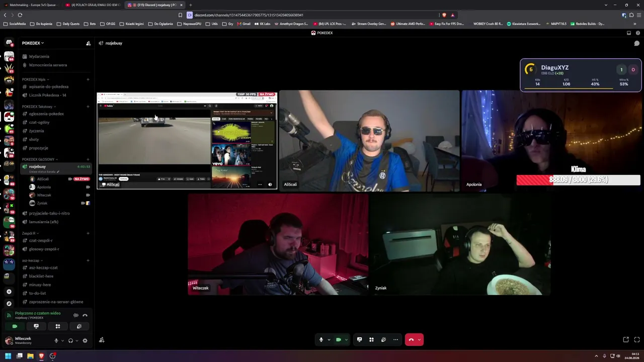Focus Ali5cali's live stream tile
Viewport: 644px width, 362px height.
(x=187, y=140)
